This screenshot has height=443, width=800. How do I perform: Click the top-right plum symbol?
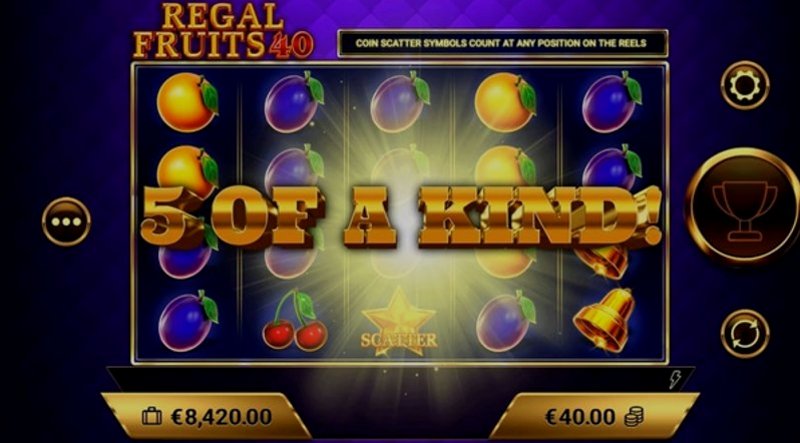pos(612,103)
